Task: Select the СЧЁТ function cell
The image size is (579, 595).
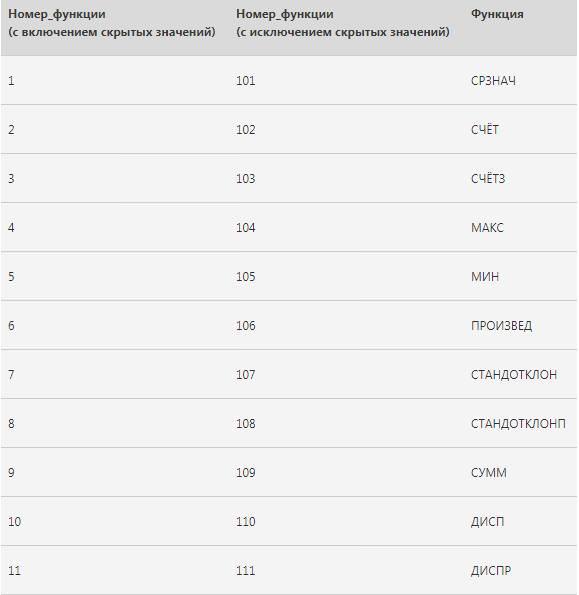Action: [x=485, y=130]
